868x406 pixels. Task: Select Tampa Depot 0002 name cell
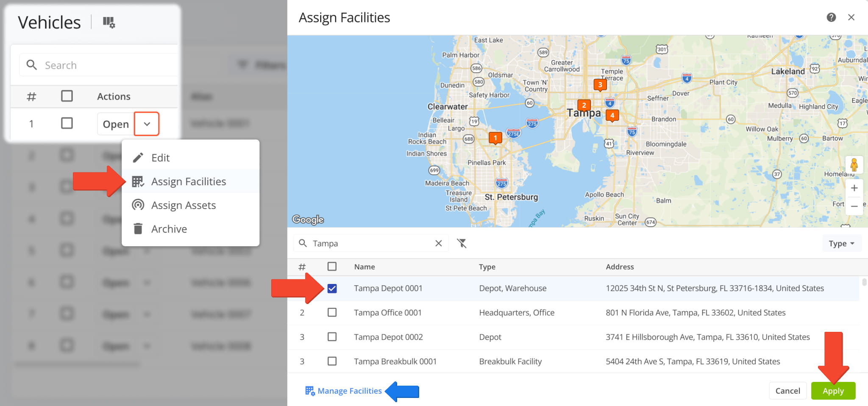click(389, 337)
